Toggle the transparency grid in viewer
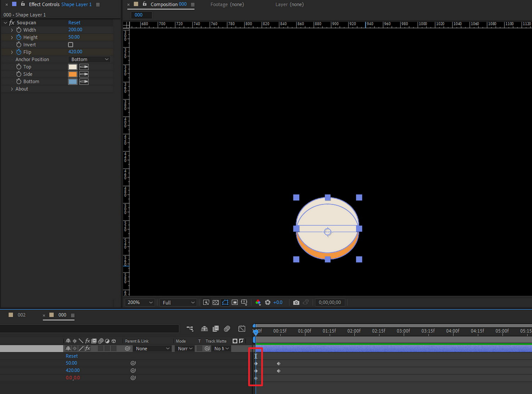 coord(216,303)
